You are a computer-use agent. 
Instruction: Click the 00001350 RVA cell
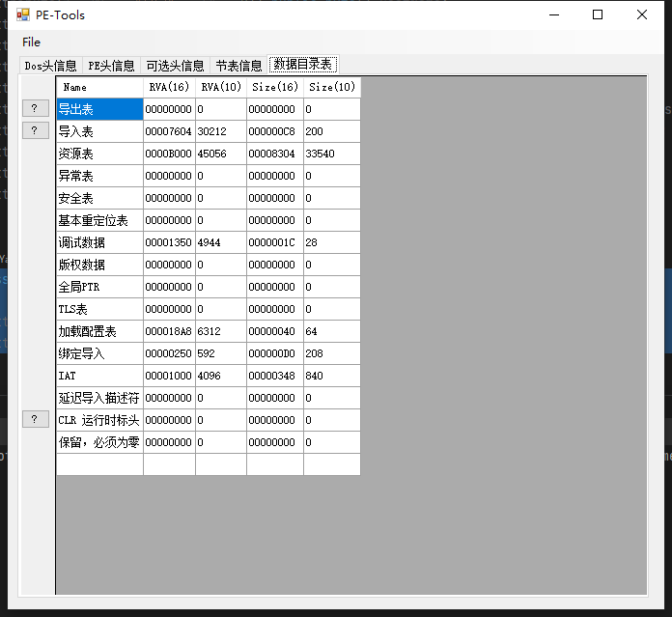coord(169,242)
